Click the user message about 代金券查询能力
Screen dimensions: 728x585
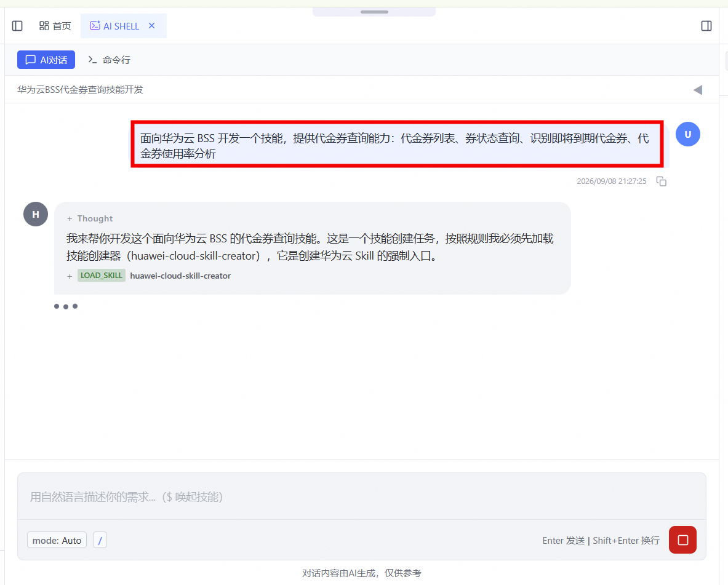click(397, 145)
